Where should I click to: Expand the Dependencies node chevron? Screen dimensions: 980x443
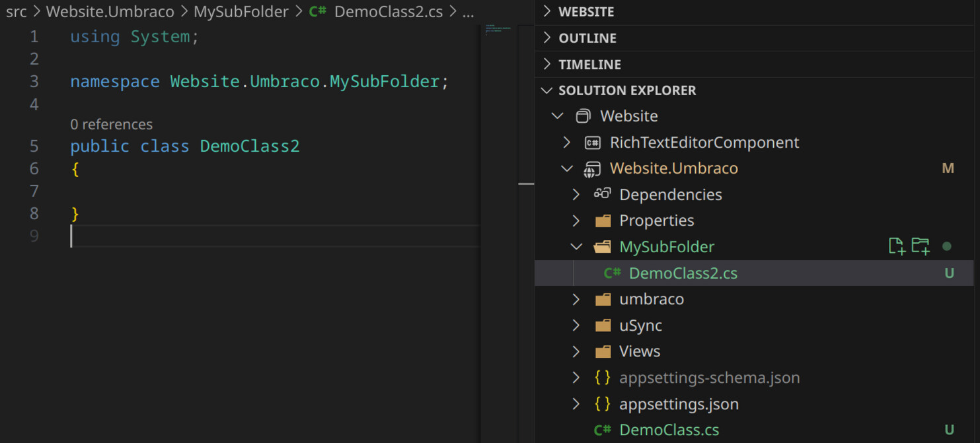coord(576,194)
